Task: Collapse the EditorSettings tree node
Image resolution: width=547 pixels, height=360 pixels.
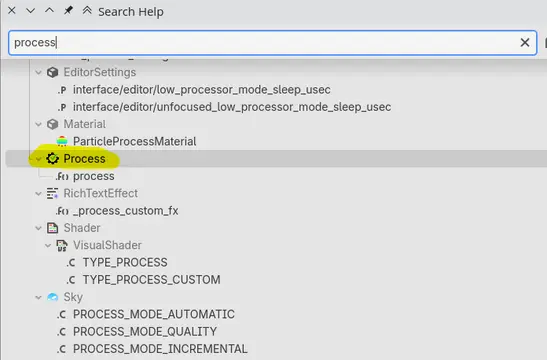Action: coord(38,73)
